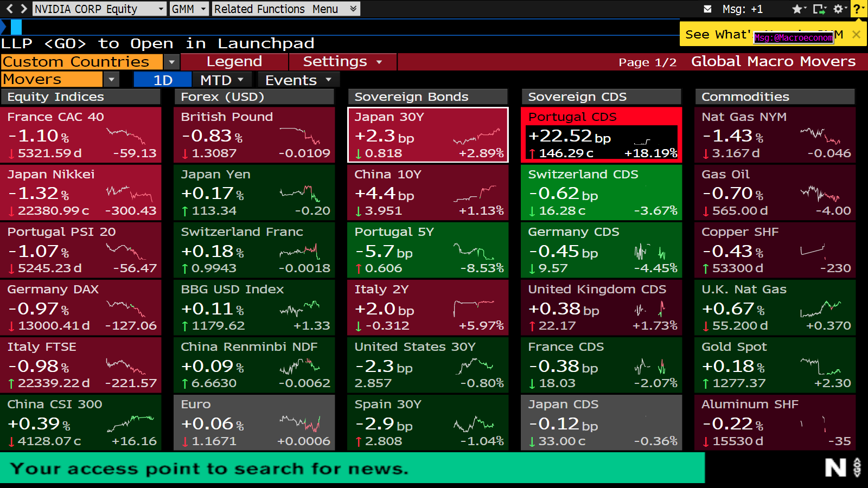Open the Euro forex tile
This screenshot has width=868, height=488.
pos(254,422)
